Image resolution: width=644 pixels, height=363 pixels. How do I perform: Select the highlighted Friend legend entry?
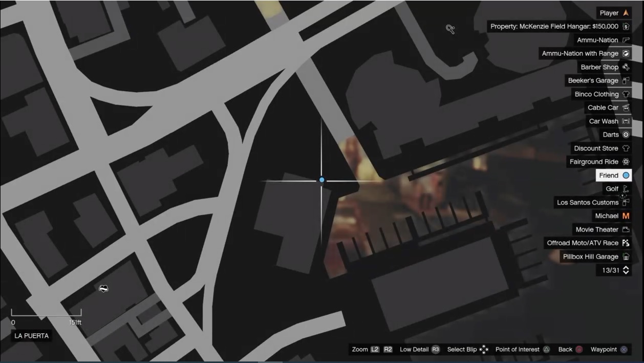coord(614,175)
